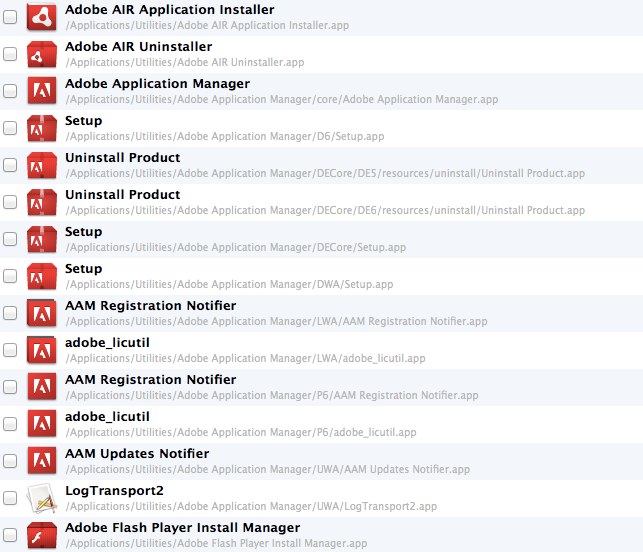
Task: Click the path containing 'DECore/DE5/resources/uninstall'
Action: 326,174
